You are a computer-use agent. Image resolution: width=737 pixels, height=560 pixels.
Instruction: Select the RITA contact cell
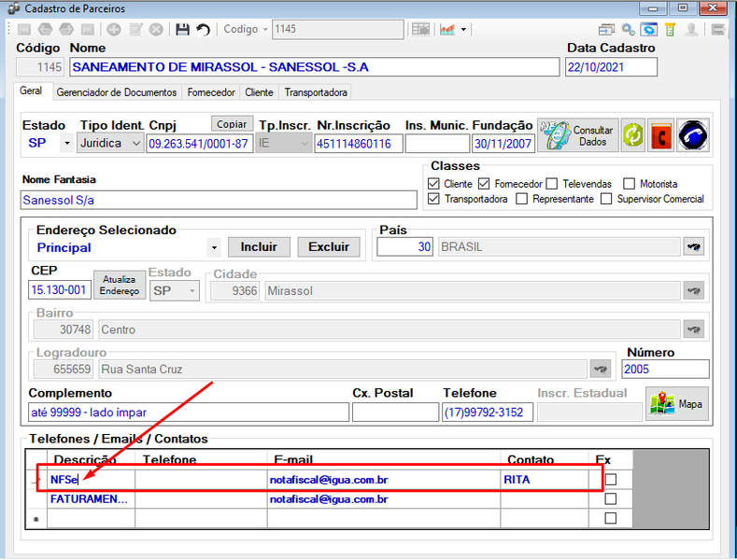coord(545,480)
